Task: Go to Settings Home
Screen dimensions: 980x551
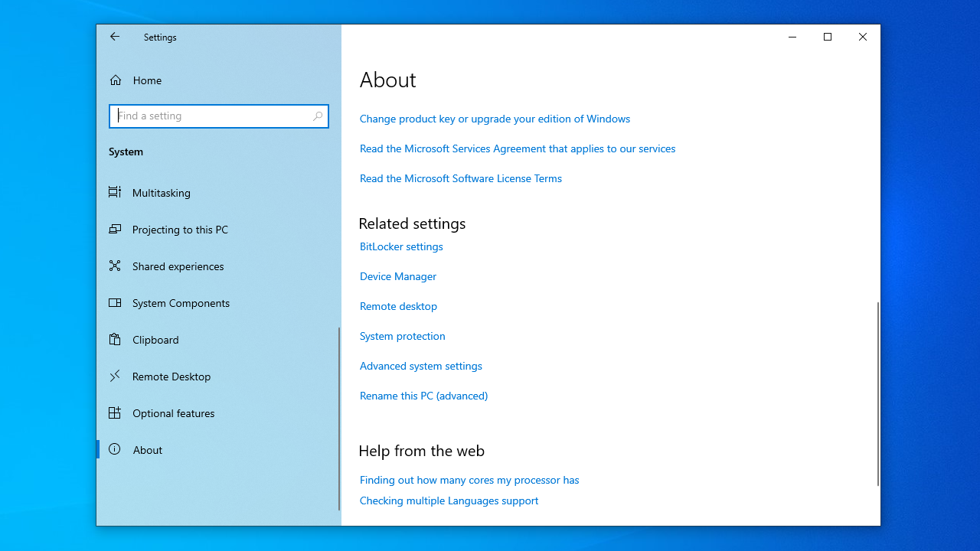Action: pos(217,80)
